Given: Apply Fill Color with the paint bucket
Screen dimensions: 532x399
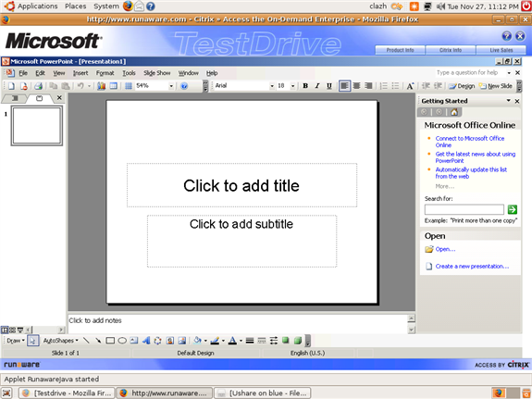Looking at the screenshot, I should click(x=197, y=341).
